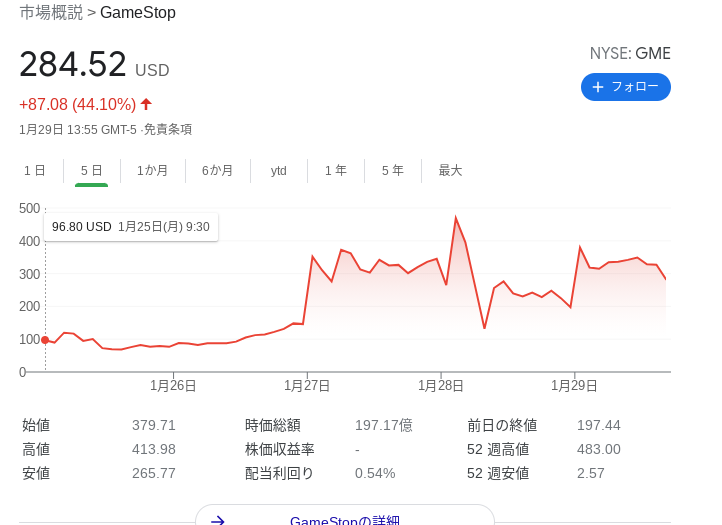The width and height of the screenshot is (722, 525).
Task: Select the 5日 range tab
Action: coord(92,170)
